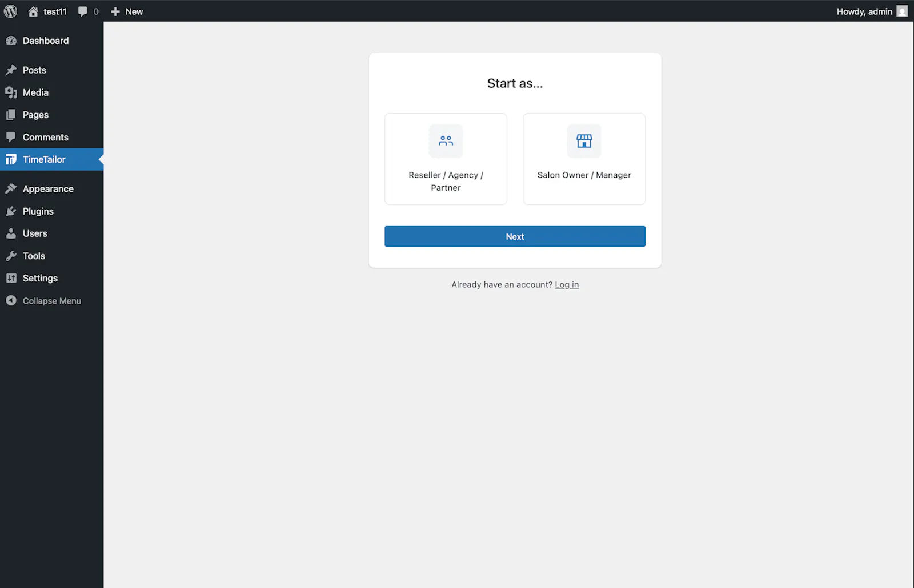The height and width of the screenshot is (588, 914).
Task: Click the Collapse Menu label
Action: click(52, 301)
